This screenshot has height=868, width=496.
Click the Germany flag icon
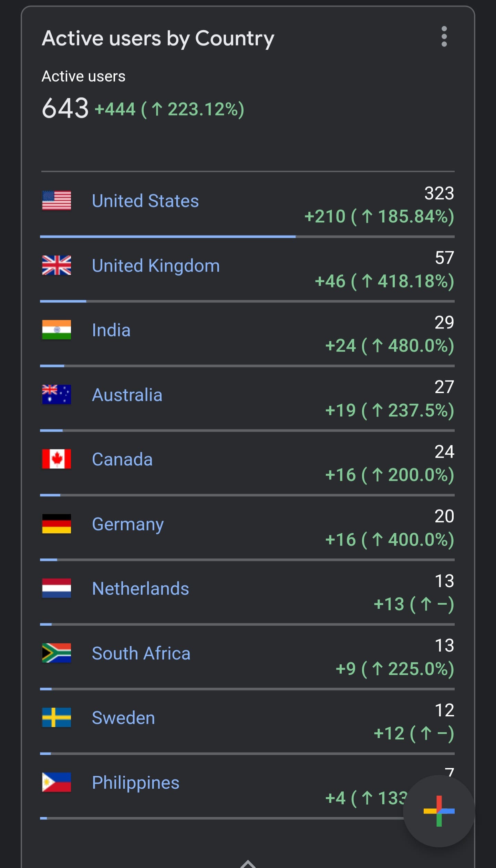tap(56, 524)
